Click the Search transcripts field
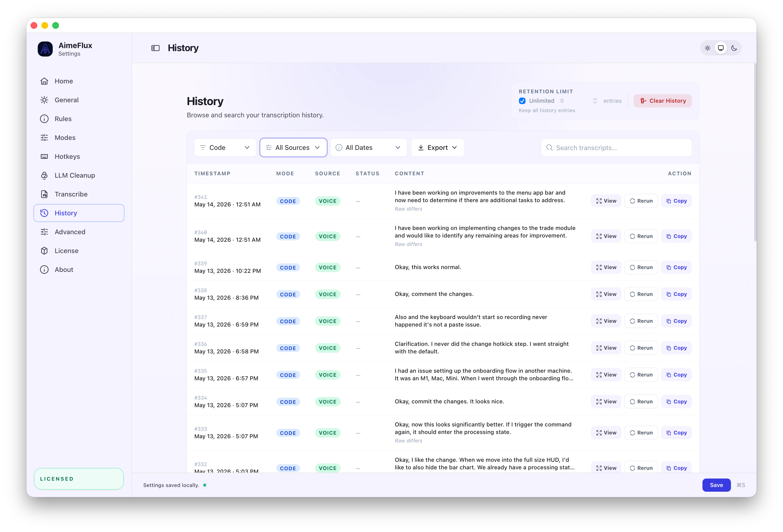Screen dimensions: 783x532 click(x=616, y=147)
